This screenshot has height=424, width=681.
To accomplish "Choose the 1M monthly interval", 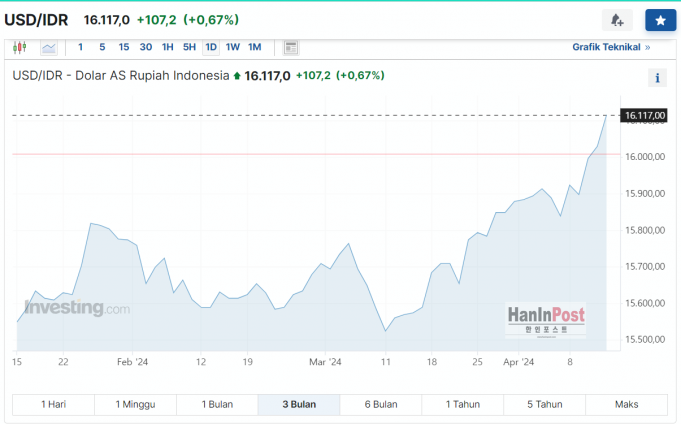I will pyautogui.click(x=255, y=47).
